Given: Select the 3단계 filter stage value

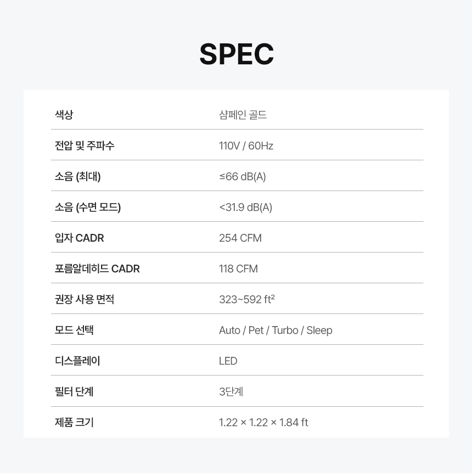Looking at the screenshot, I should (x=231, y=391).
